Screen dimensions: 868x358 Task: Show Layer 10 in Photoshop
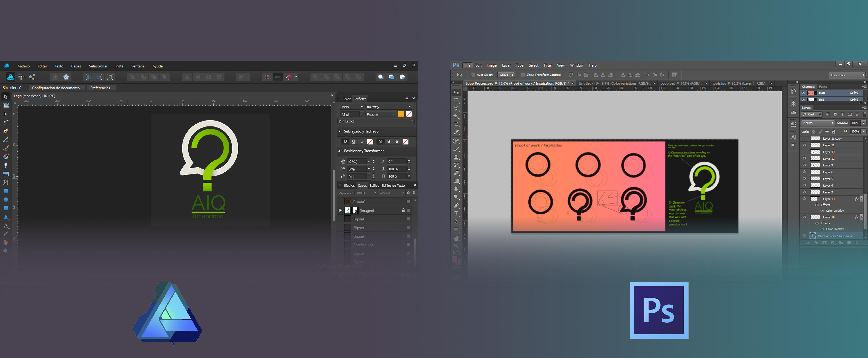[804, 152]
